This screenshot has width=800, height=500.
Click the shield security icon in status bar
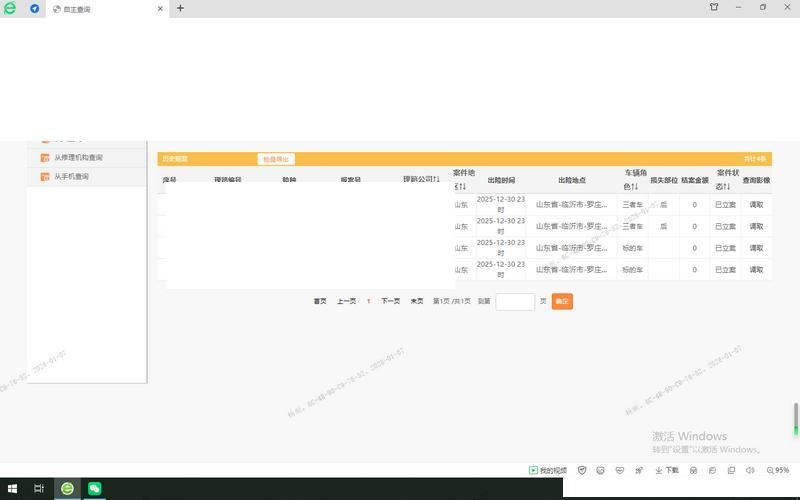[582, 470]
